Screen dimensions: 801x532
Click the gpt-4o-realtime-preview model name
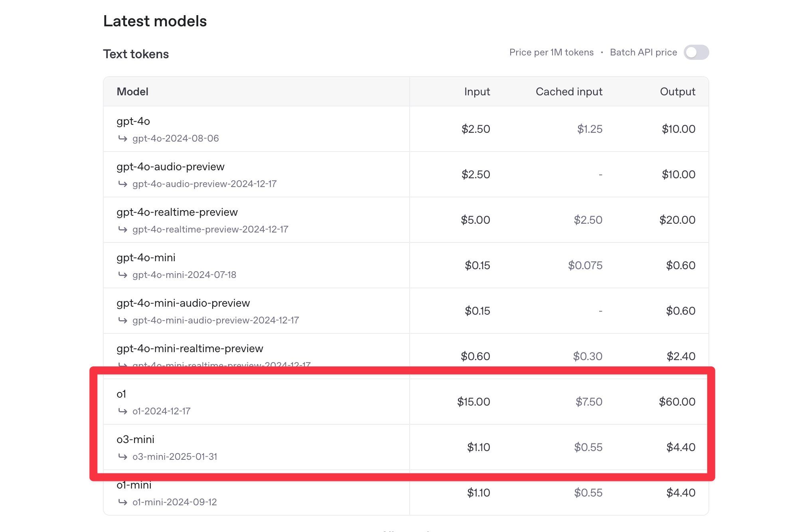177,212
